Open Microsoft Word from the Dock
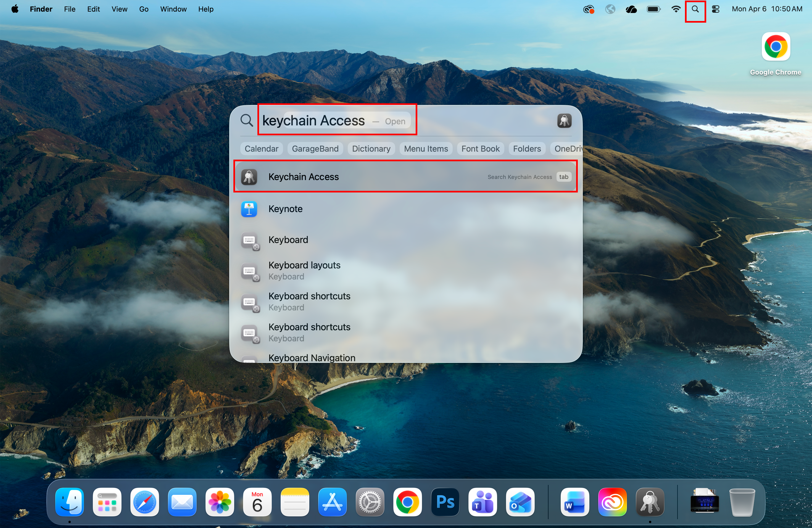This screenshot has width=812, height=528. (x=575, y=502)
